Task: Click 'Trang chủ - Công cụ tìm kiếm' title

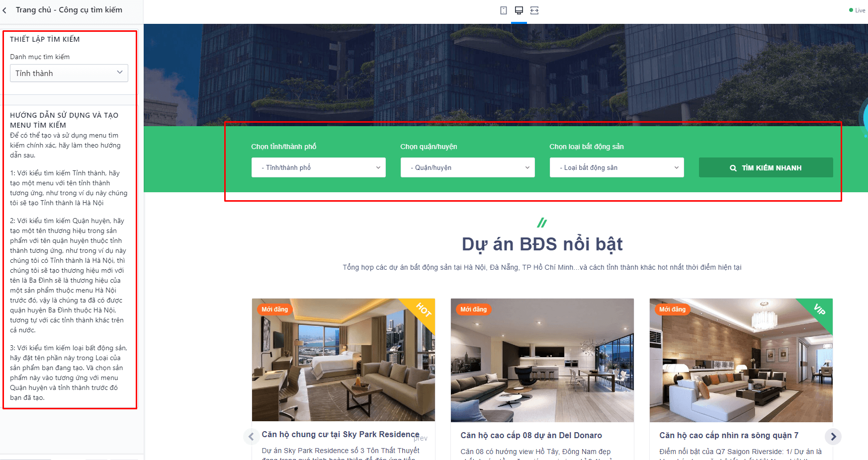Action: click(69, 10)
